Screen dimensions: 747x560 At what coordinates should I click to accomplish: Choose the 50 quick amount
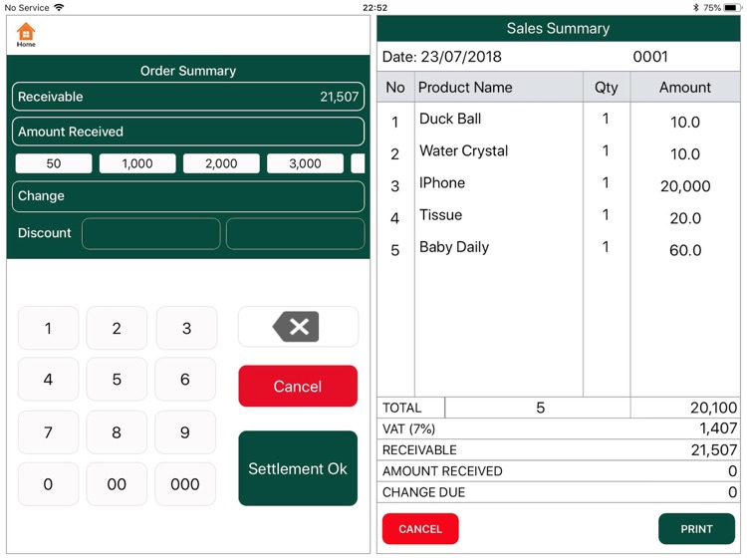point(54,163)
